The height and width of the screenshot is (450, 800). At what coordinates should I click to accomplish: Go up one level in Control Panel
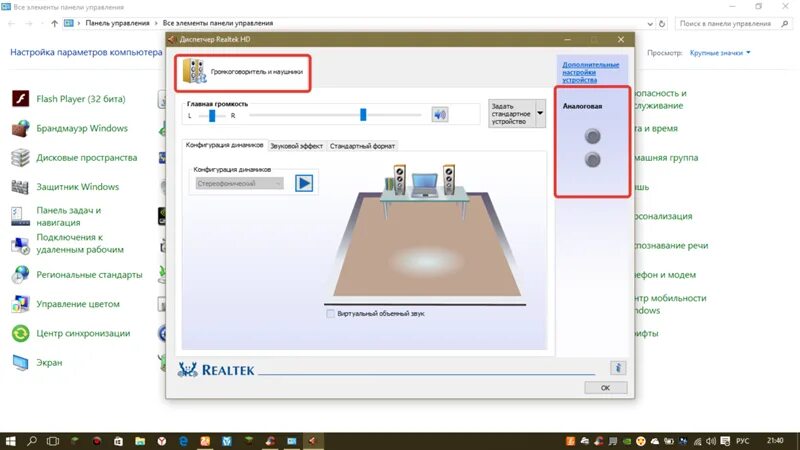[x=54, y=23]
